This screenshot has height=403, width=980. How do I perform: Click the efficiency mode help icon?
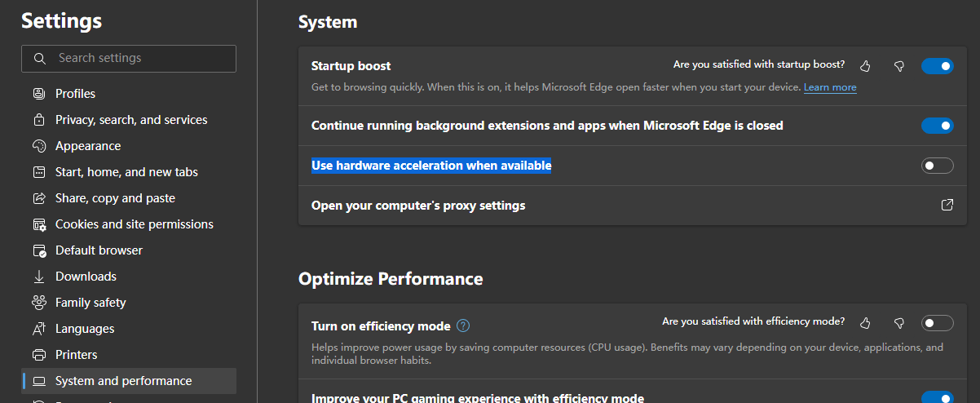point(463,325)
